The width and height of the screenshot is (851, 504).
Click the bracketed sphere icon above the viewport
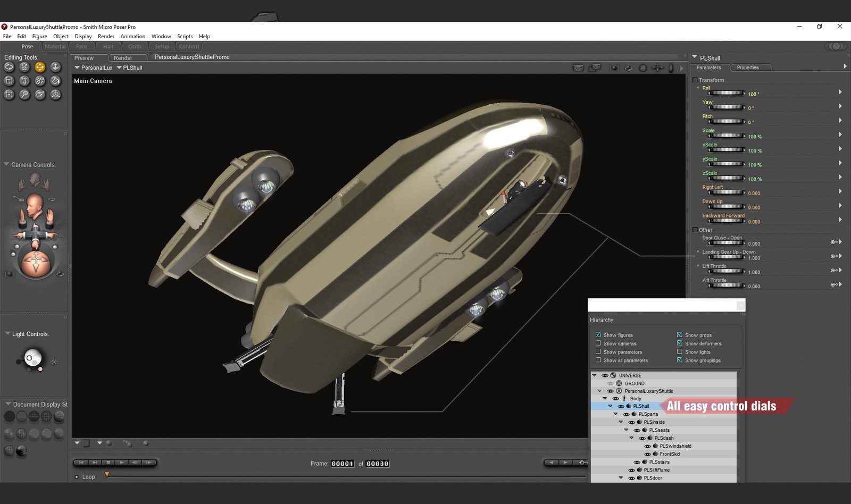[x=614, y=68]
